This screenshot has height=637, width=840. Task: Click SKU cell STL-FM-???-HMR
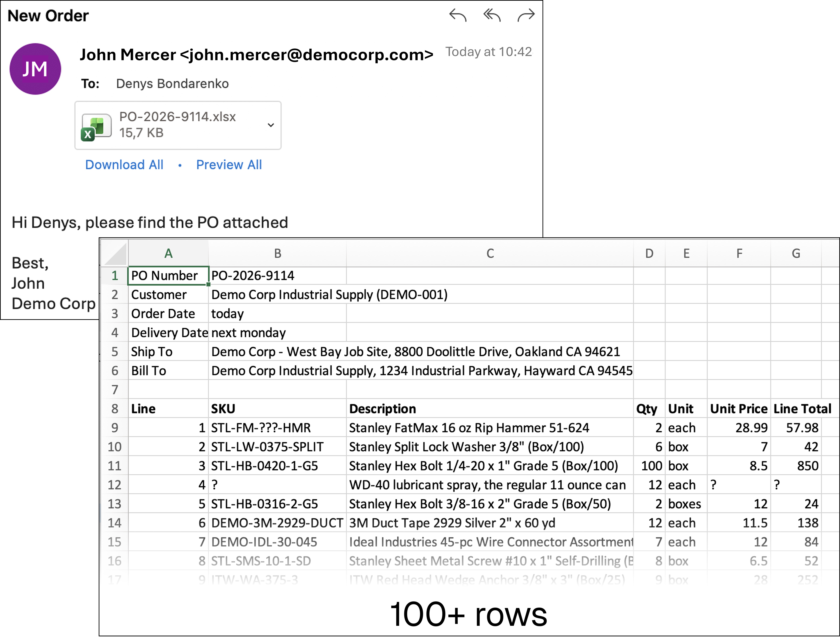point(278,428)
